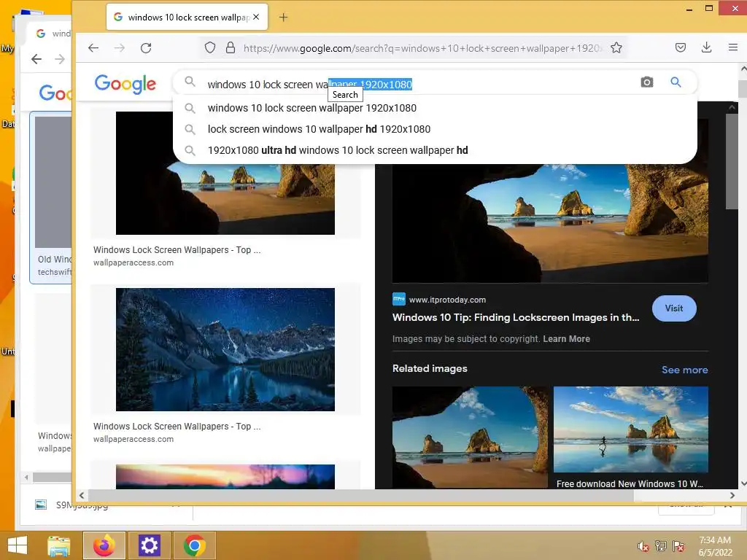Image resolution: width=747 pixels, height=560 pixels.
Task: Bookmark this page with the star
Action: tap(616, 47)
